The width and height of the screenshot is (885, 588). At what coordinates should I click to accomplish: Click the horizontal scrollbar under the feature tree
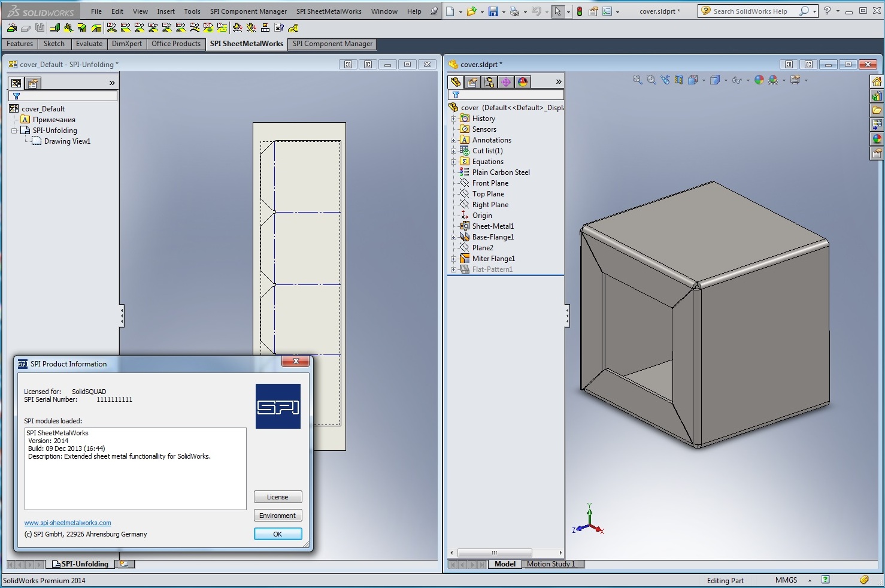click(495, 553)
